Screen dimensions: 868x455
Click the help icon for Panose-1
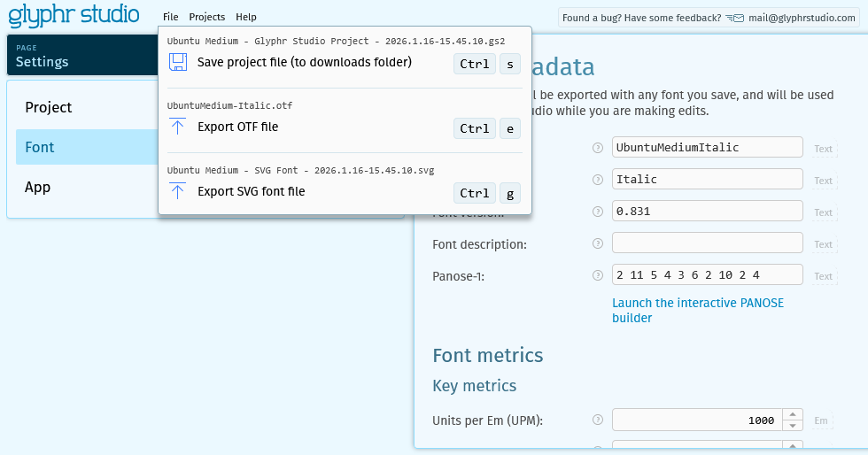[x=597, y=275]
